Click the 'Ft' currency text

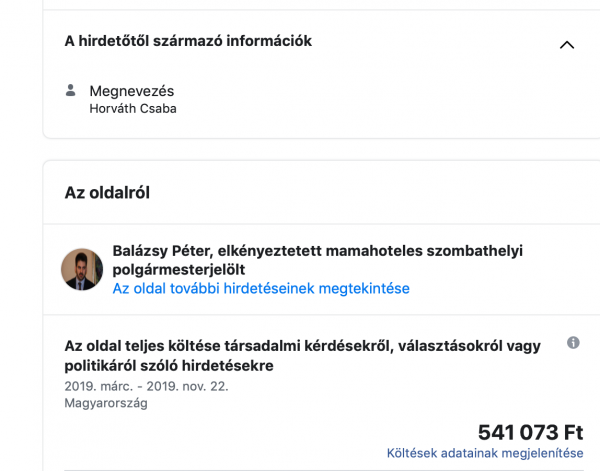(574, 433)
